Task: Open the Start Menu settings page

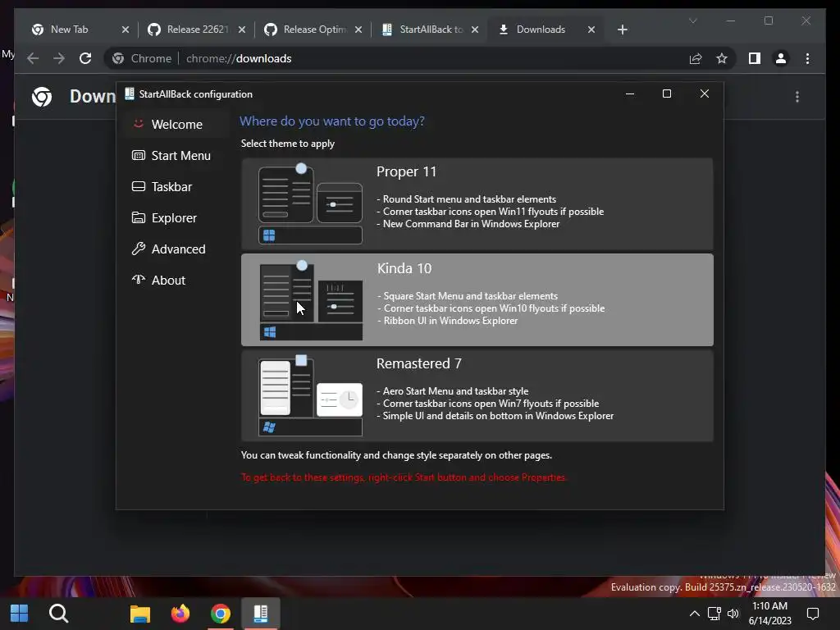Action: pyautogui.click(x=176, y=155)
